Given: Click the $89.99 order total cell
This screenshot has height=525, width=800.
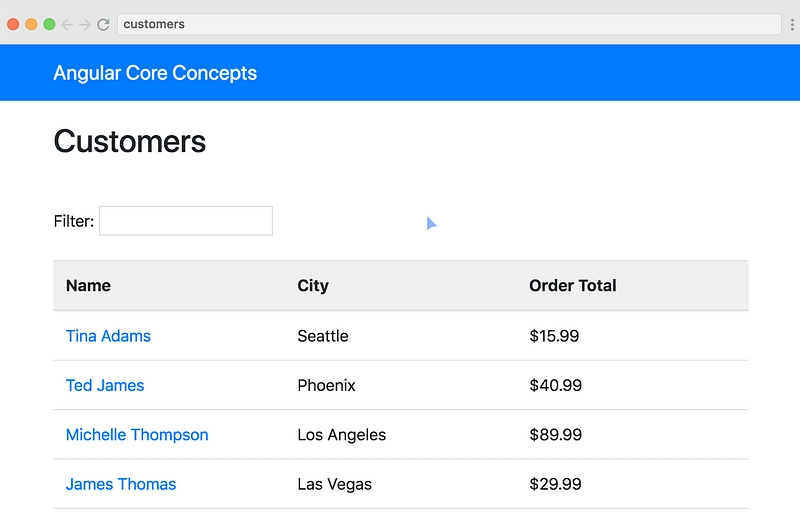Looking at the screenshot, I should pos(556,435).
